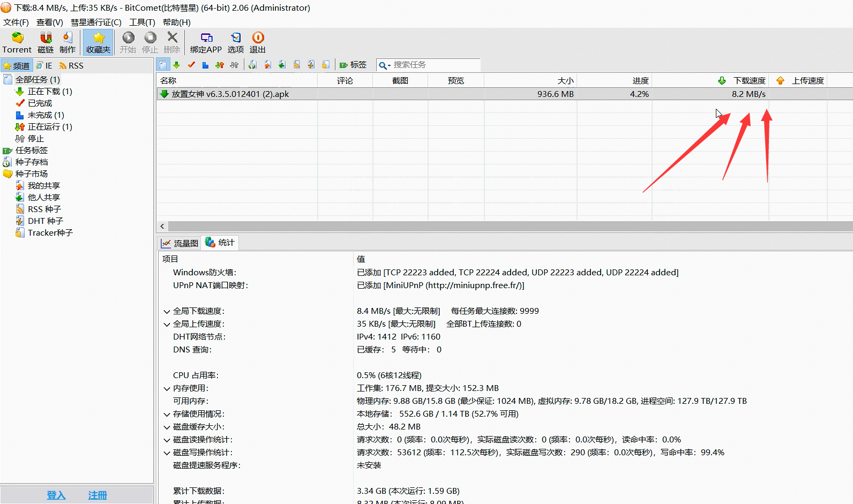
Task: Click the Tracker torrents filter icon
Action: [325, 65]
